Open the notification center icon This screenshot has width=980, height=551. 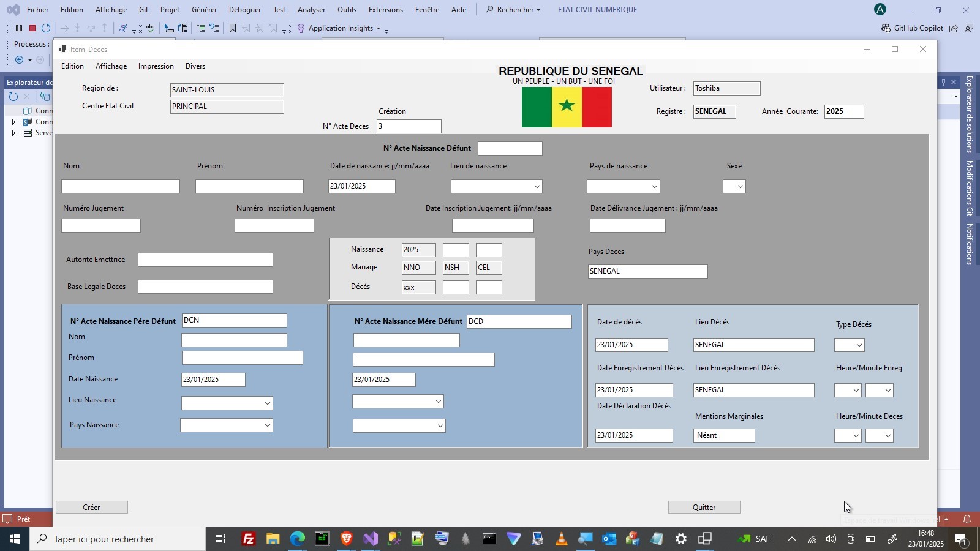961,539
